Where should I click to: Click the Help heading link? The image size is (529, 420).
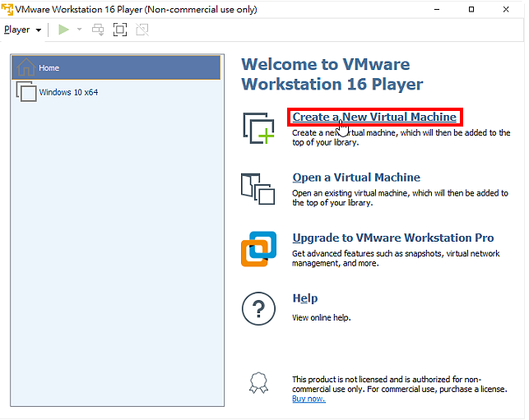[x=305, y=298]
